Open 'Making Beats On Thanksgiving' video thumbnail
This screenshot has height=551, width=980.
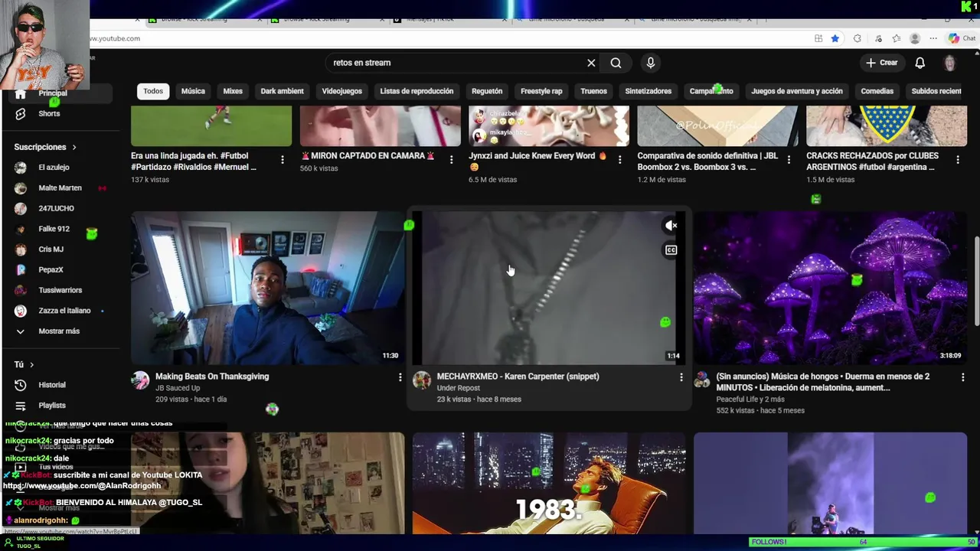click(x=267, y=288)
